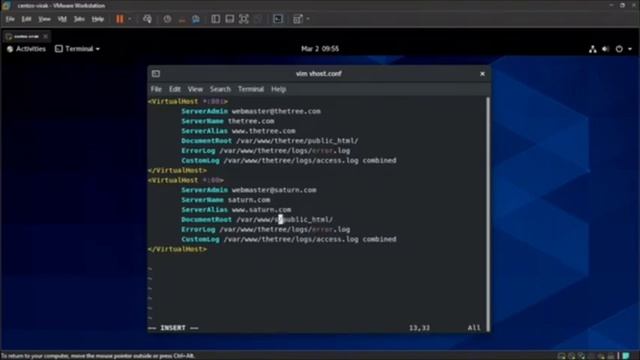Click ServerName saturn.com line
This screenshot has height=360, width=640.
[x=226, y=200]
